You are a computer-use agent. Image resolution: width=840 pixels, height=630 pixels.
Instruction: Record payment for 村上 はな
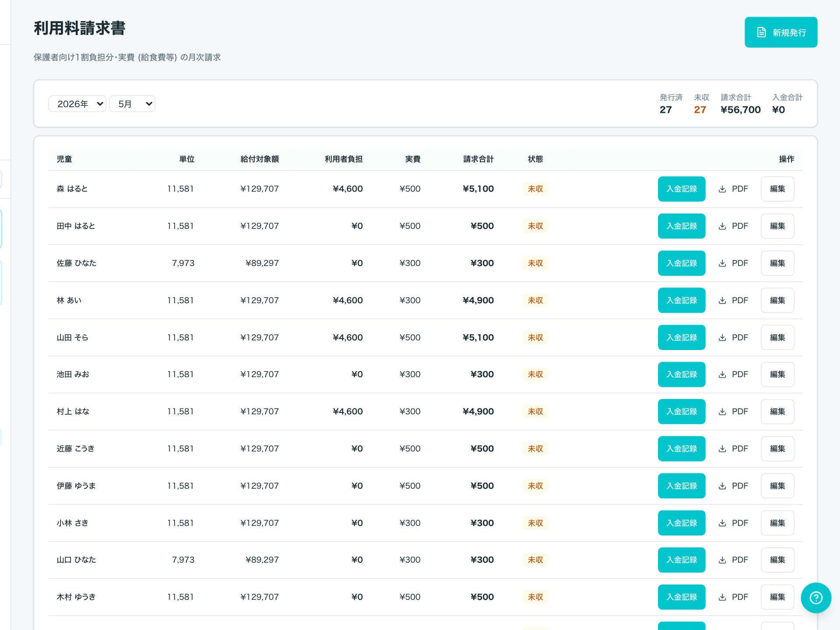(x=682, y=412)
